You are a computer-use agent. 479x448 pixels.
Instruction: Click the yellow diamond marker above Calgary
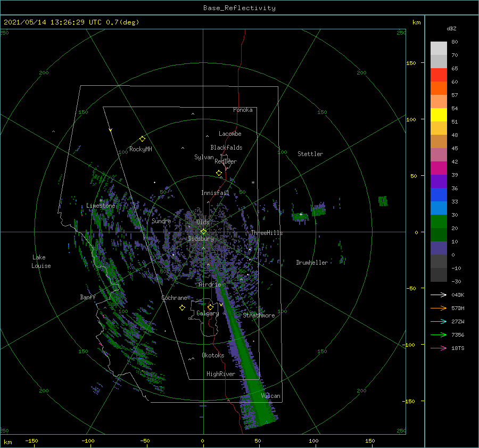click(210, 307)
